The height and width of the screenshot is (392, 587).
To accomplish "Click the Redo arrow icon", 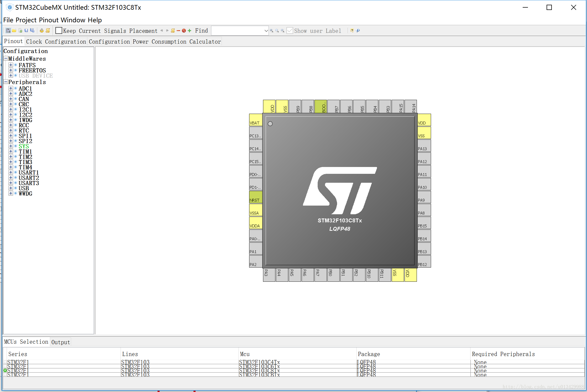I will coord(167,31).
